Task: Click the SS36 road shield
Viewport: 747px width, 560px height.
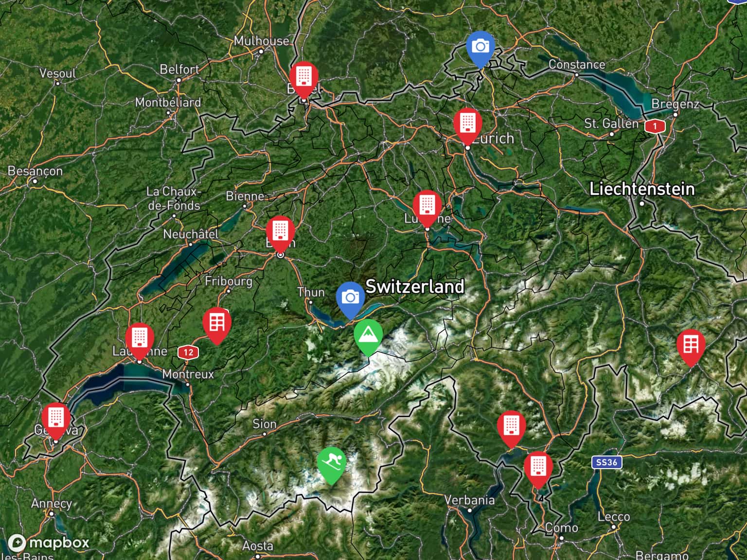Action: [x=606, y=462]
